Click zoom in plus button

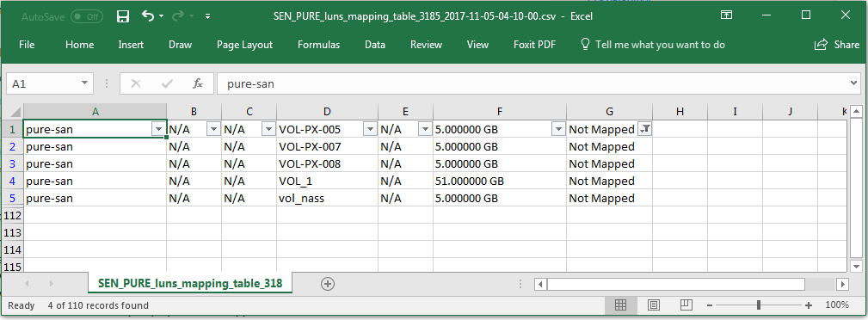tap(809, 305)
